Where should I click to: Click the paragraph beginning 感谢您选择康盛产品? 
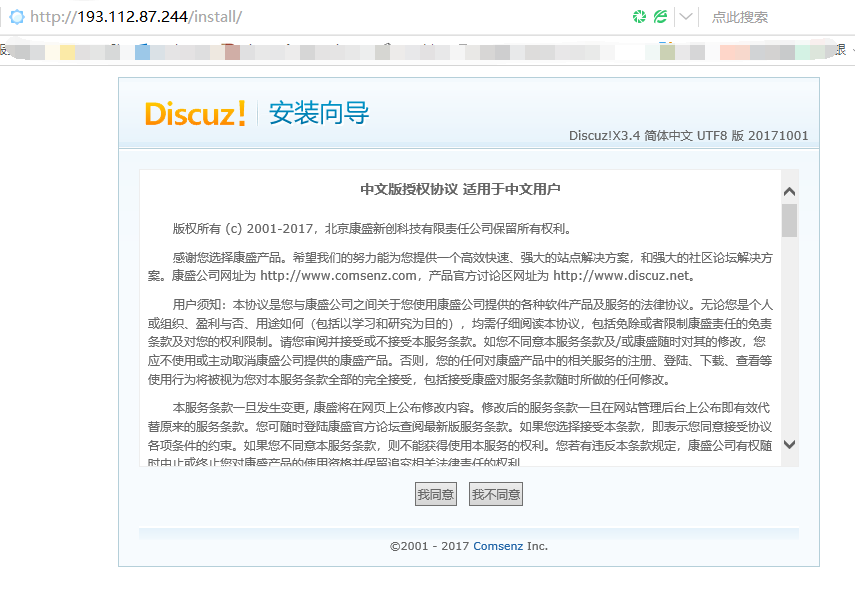click(460, 267)
